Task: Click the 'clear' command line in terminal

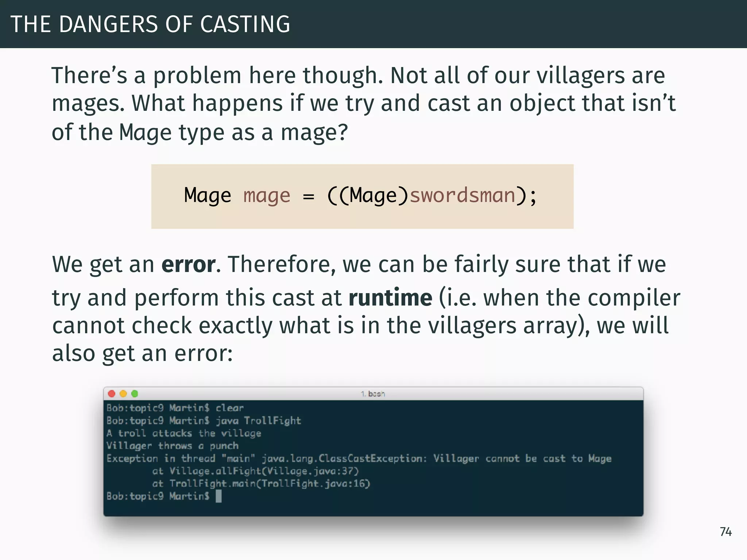Action: [x=175, y=408]
